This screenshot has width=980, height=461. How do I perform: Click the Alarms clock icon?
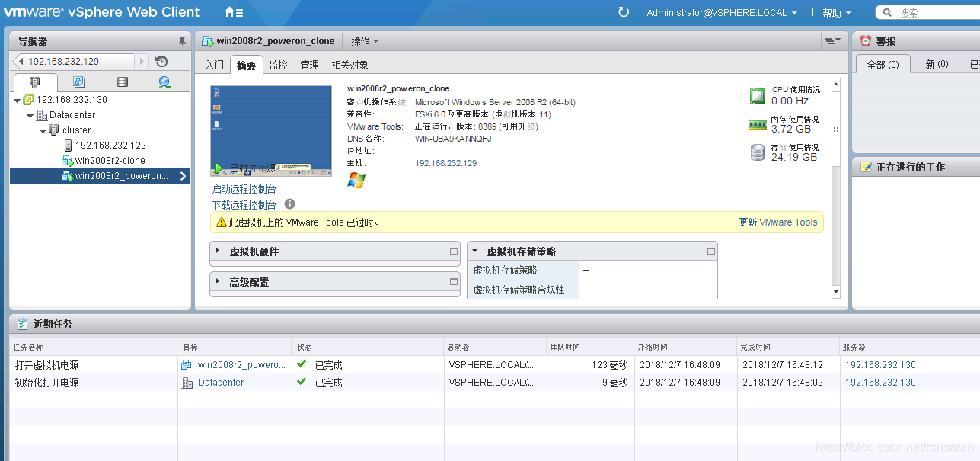tap(866, 41)
